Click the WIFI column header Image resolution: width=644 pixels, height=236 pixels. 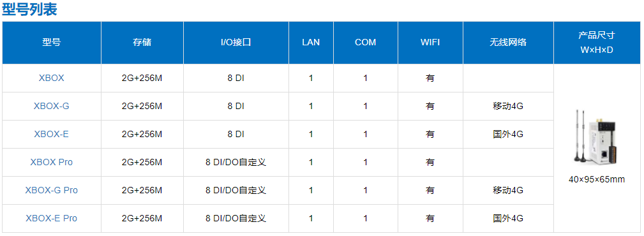tap(430, 42)
